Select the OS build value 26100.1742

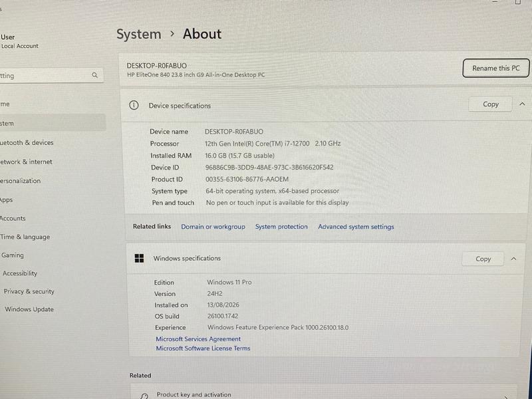223,316
